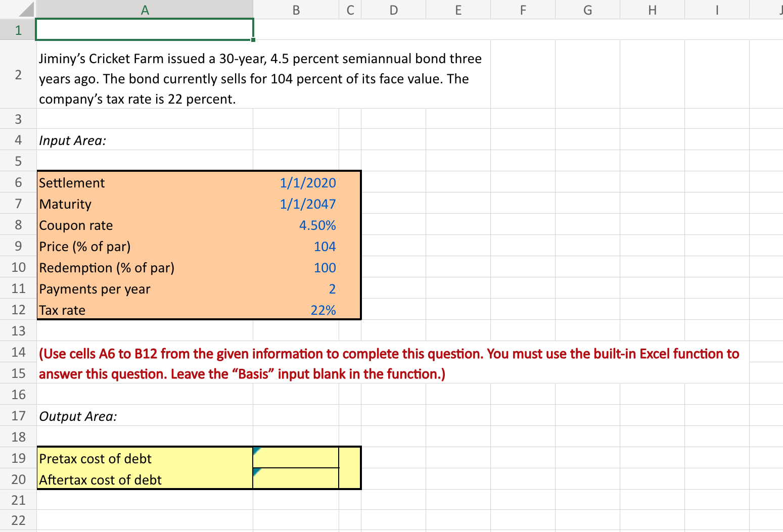This screenshot has width=783, height=532.
Task: Click row header 22
Action: click(x=18, y=520)
